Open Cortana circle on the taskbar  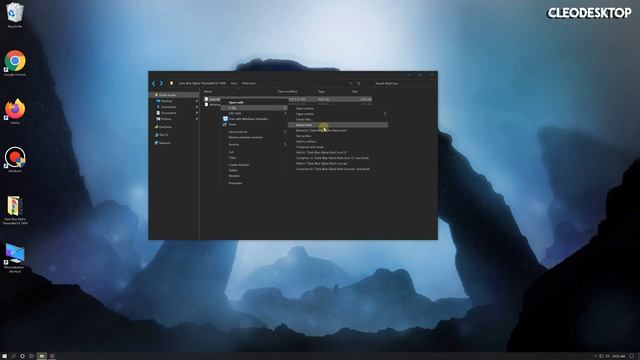coord(22,356)
